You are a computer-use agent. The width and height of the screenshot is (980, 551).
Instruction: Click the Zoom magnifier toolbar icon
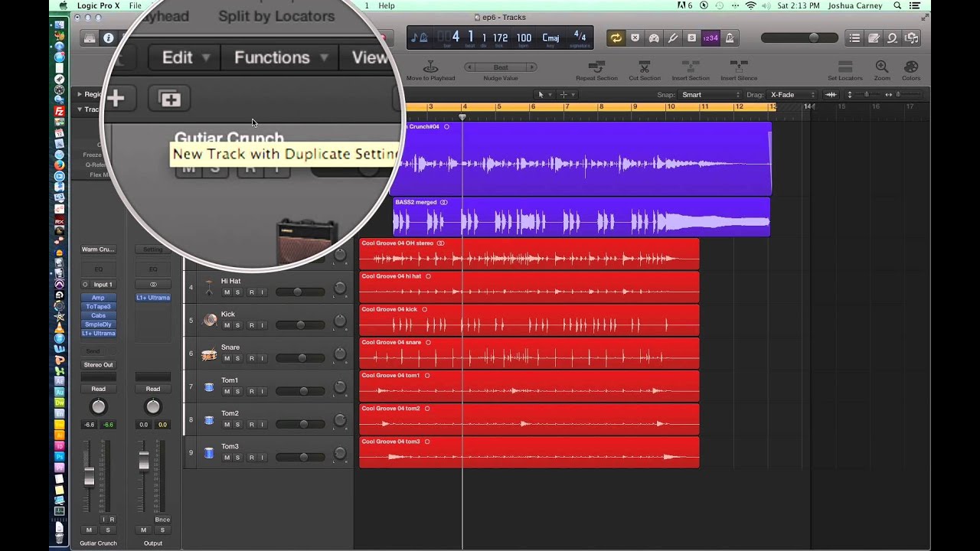[x=882, y=67]
